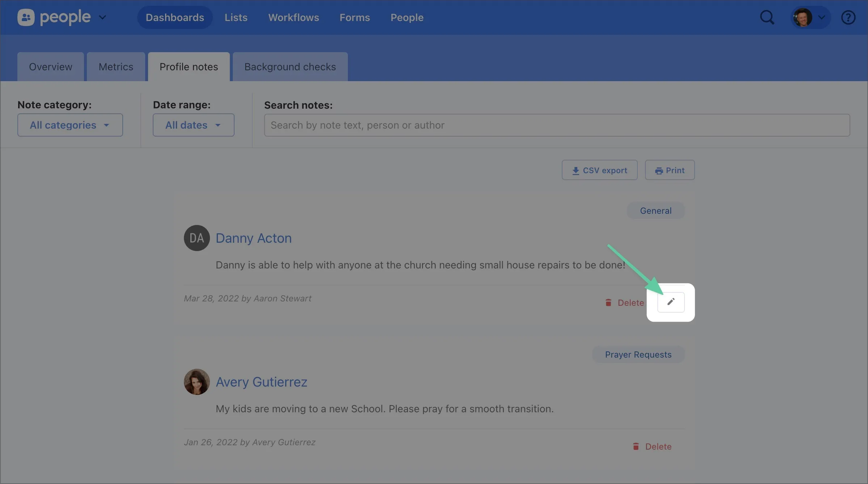The image size is (868, 484).
Task: Switch to the Background checks tab
Action: [290, 67]
